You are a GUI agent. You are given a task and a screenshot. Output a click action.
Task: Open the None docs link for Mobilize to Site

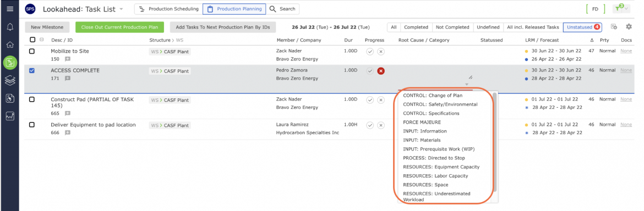626,51
